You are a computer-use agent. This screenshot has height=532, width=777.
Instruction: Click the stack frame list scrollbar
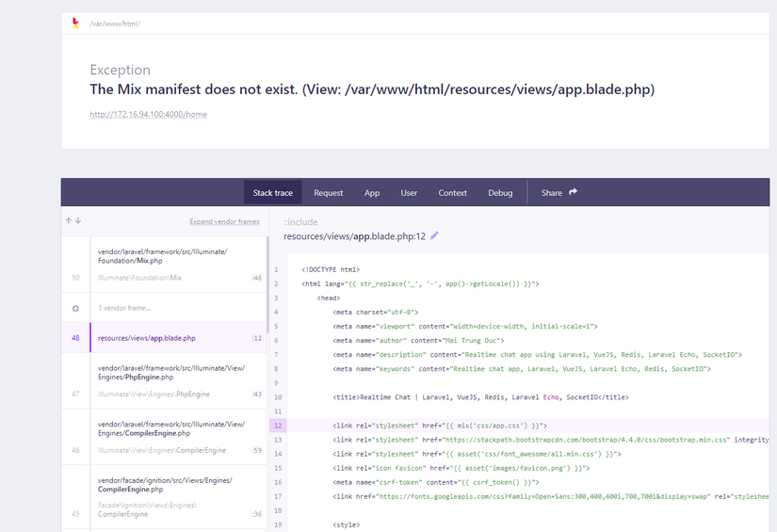pos(267,284)
